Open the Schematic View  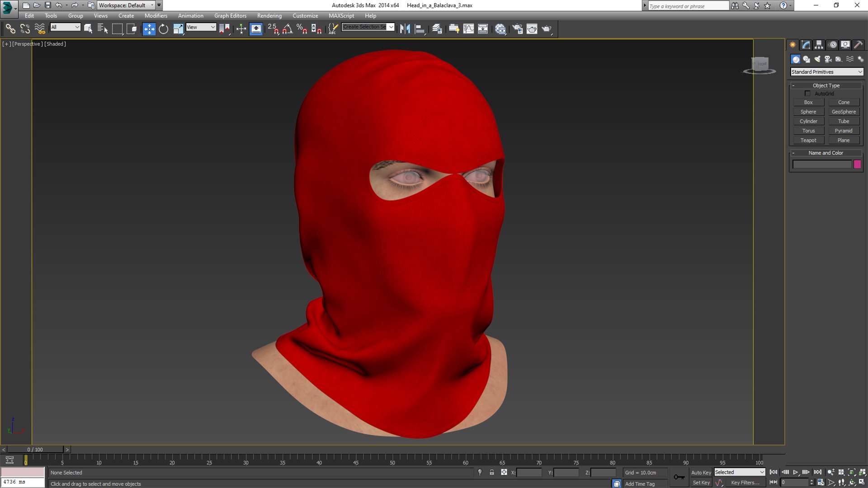point(483,29)
